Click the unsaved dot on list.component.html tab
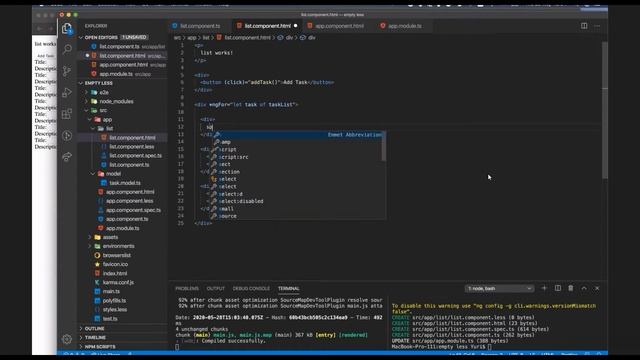640x360 pixels. (296, 26)
